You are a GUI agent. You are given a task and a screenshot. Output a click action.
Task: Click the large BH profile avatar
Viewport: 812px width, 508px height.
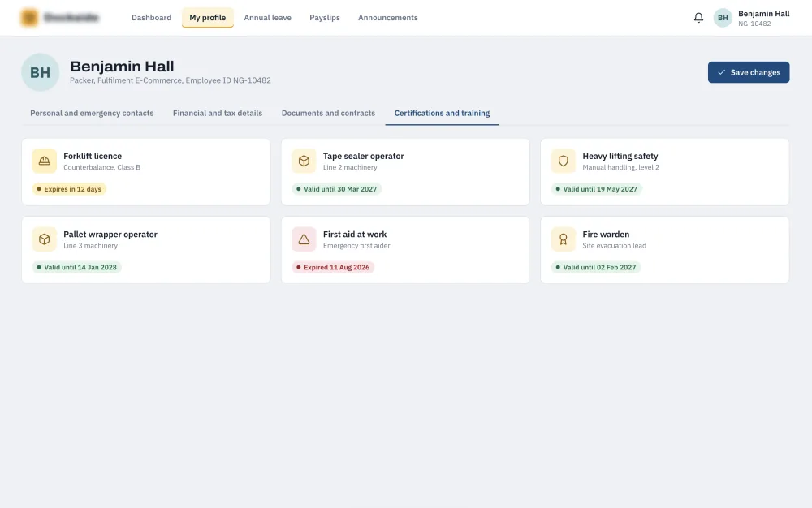pos(41,72)
